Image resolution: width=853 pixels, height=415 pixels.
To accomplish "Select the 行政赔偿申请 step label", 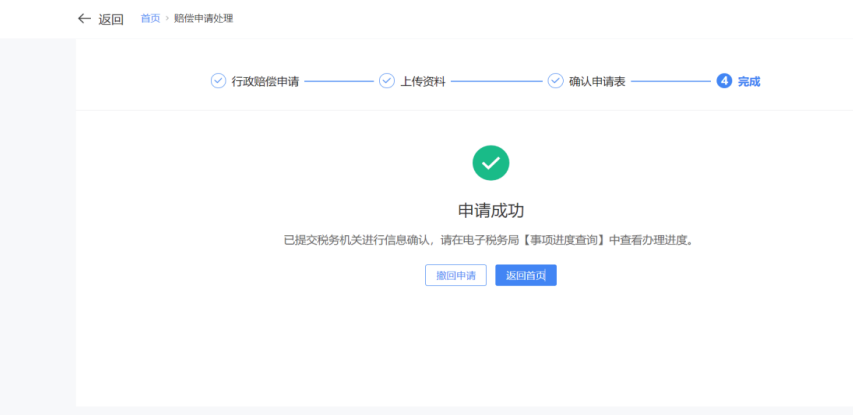I will pyautogui.click(x=265, y=81).
